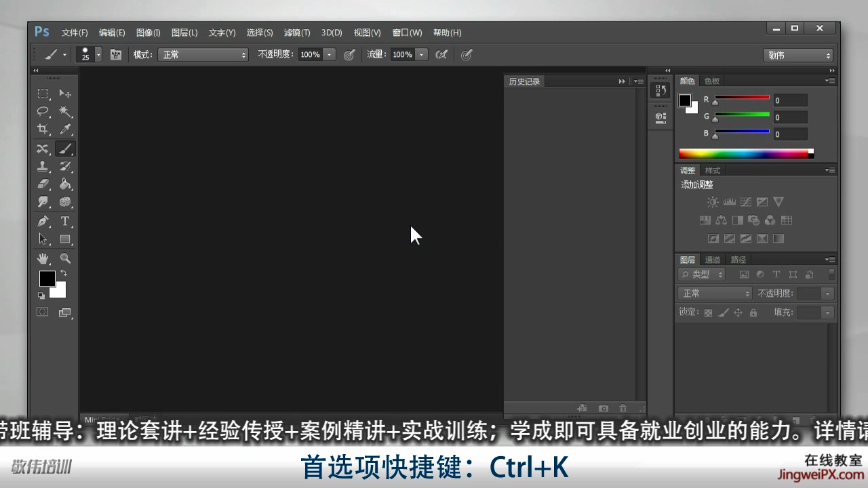This screenshot has width=868, height=488.
Task: Reset default foreground and background colors
Action: tap(41, 296)
